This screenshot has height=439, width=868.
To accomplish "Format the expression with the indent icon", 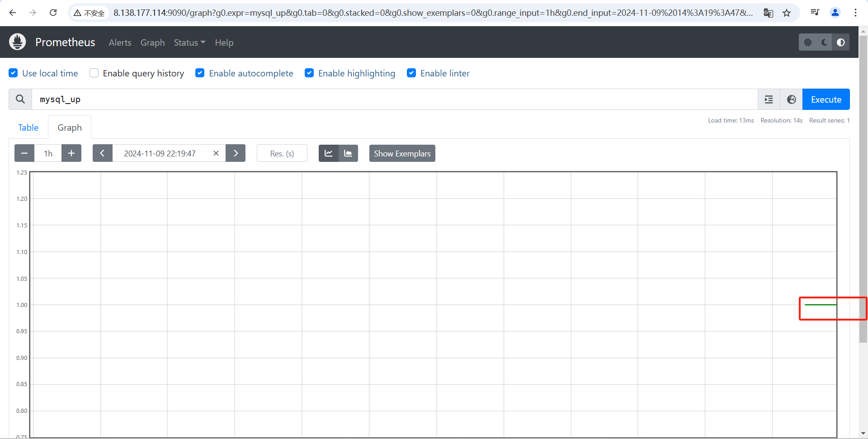I will click(x=769, y=99).
